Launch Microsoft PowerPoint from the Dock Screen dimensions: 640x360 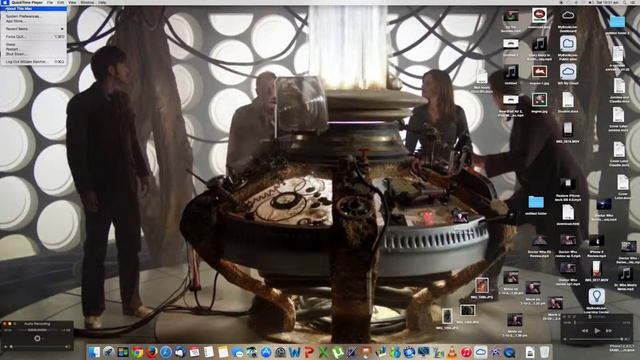(309, 352)
